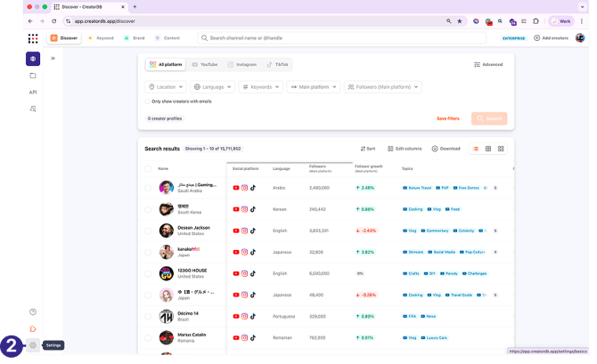Click the Save filters link
Image resolution: width=597 pixels, height=364 pixels.
point(447,118)
